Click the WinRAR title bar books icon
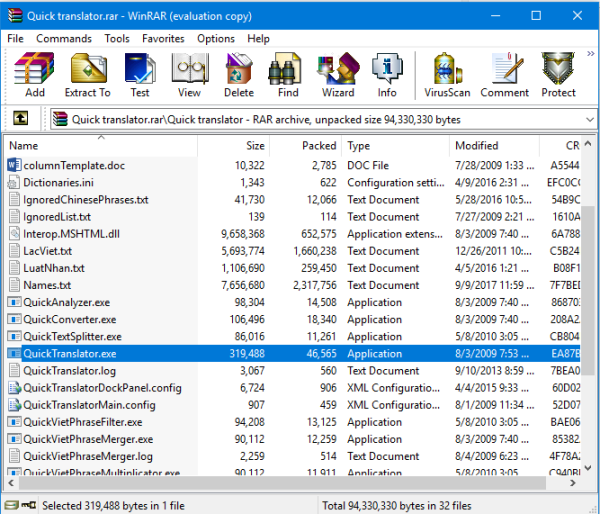Screen dimensions: 600x514 (15, 16)
